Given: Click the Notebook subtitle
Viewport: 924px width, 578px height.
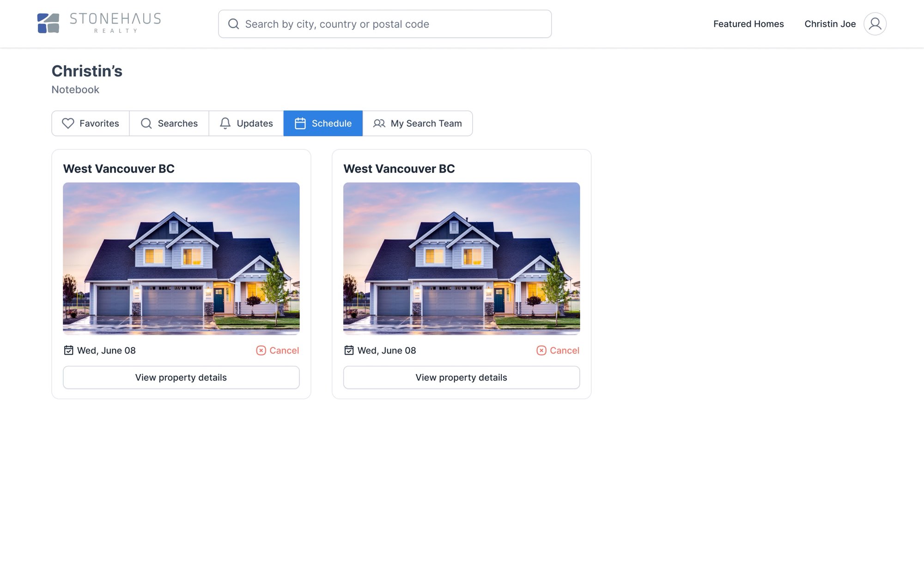Looking at the screenshot, I should point(75,90).
